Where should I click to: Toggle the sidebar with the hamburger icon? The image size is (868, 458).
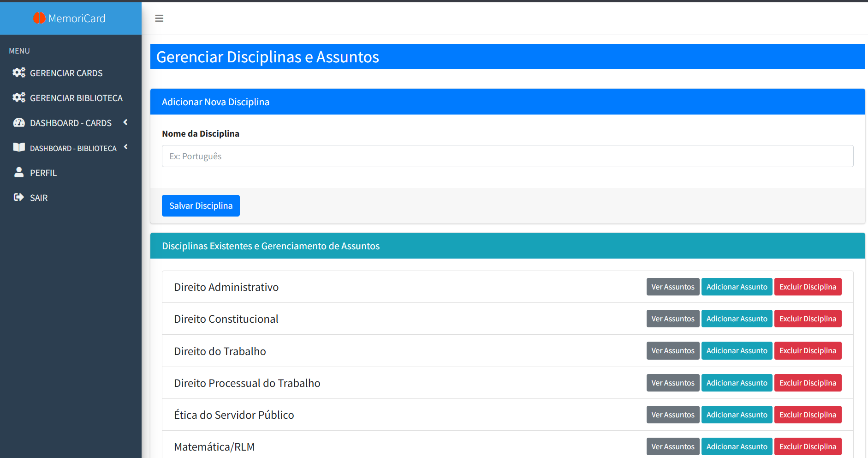[x=159, y=18]
